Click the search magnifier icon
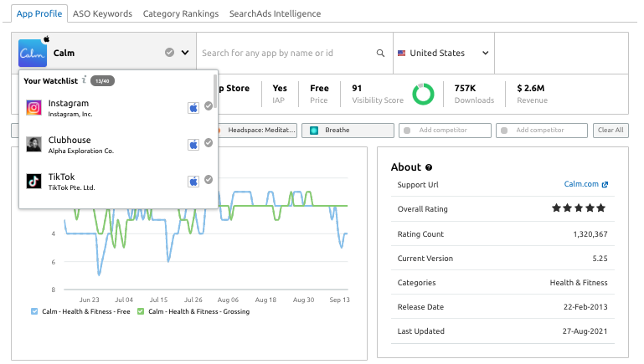The image size is (644, 364). point(380,53)
